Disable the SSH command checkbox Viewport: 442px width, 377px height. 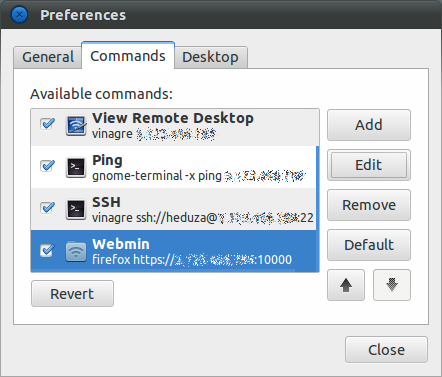(47, 208)
